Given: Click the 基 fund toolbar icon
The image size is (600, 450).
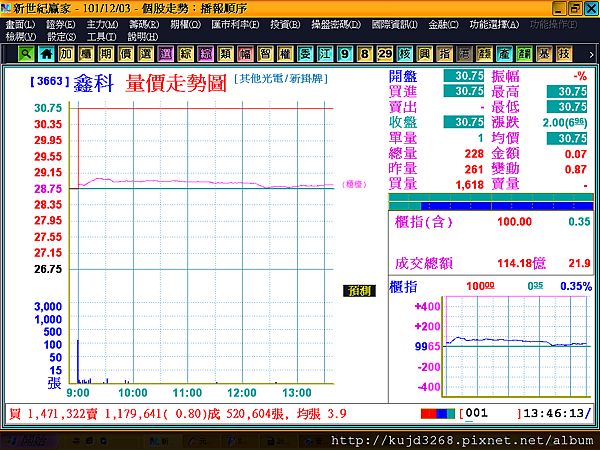Looking at the screenshot, I should pyautogui.click(x=544, y=54).
